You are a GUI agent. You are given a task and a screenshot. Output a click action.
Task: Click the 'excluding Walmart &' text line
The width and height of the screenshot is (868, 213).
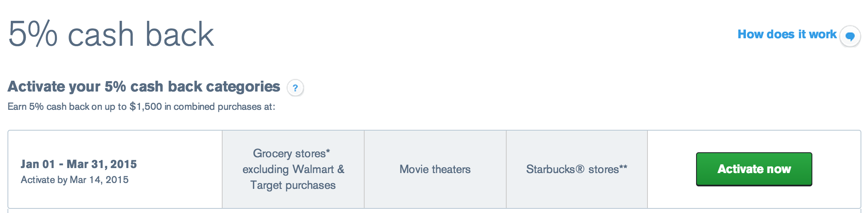293,169
